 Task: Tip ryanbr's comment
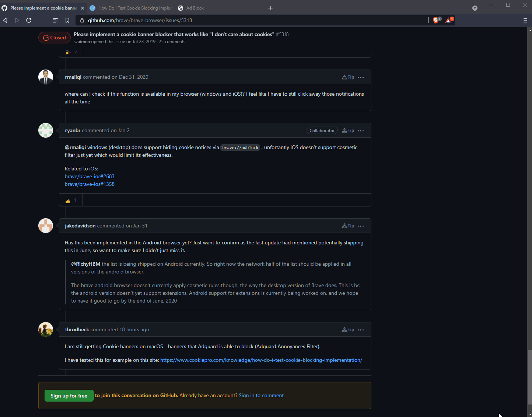(348, 130)
